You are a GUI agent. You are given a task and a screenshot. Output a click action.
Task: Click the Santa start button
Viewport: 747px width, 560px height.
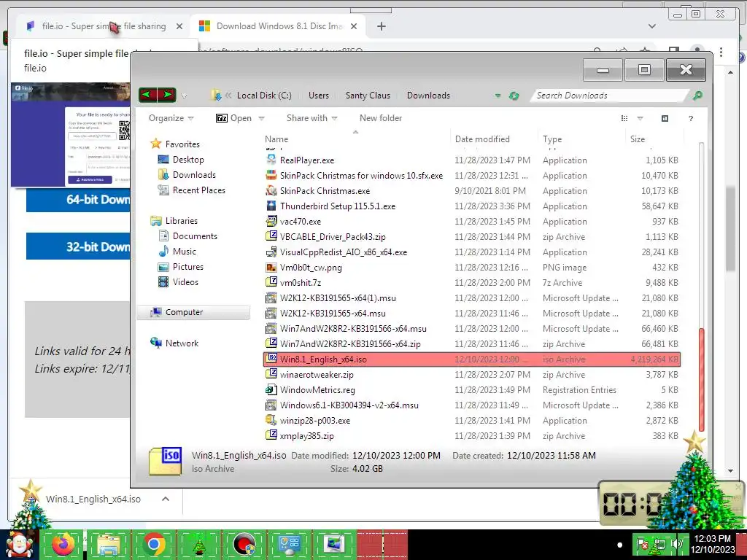19,544
